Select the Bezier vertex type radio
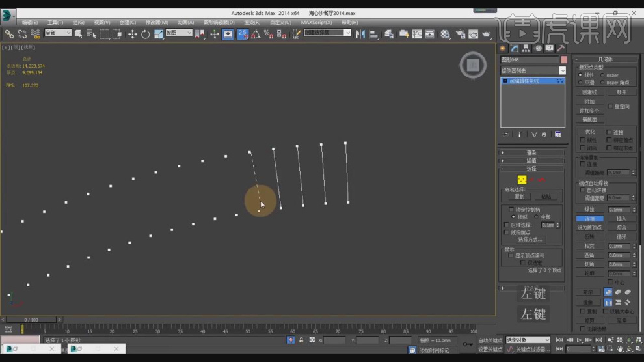Screen dimensions: 644x362 tap(603, 76)
